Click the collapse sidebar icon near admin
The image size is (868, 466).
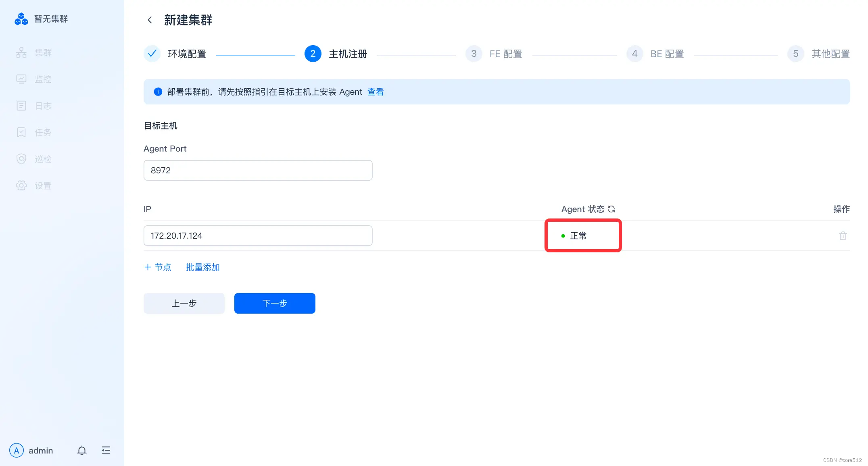[106, 450]
